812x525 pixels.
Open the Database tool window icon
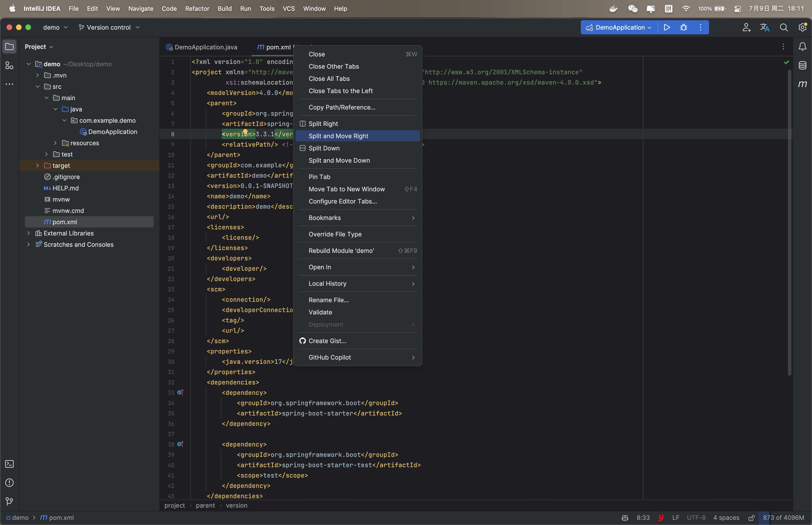pos(802,65)
